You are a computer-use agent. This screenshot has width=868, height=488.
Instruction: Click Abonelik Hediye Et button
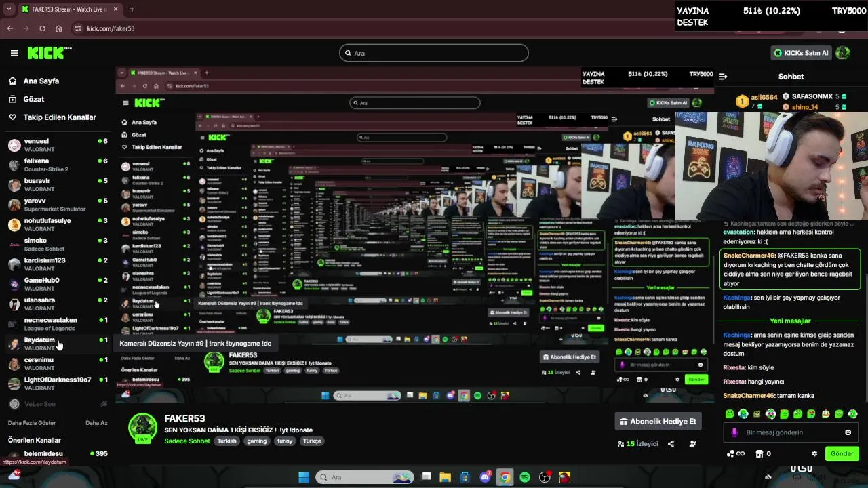[x=658, y=422]
